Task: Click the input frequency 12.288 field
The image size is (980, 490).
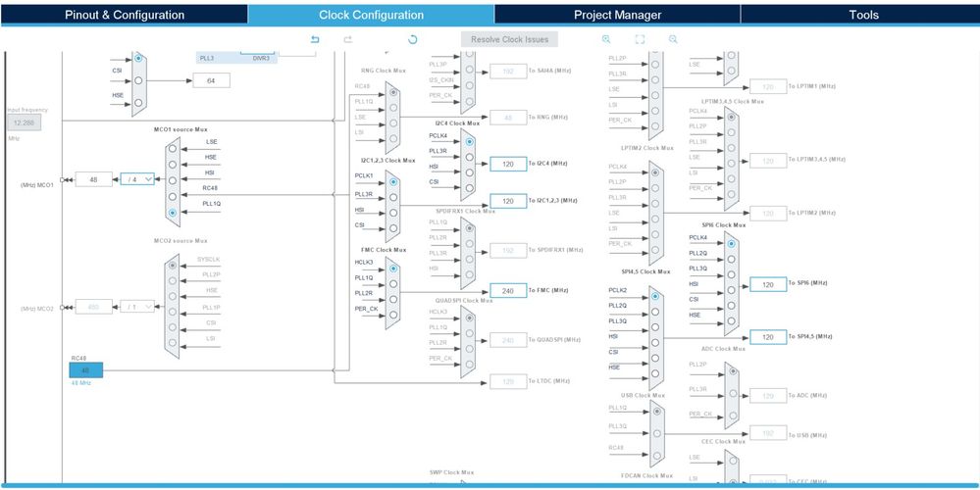Action: [25, 122]
